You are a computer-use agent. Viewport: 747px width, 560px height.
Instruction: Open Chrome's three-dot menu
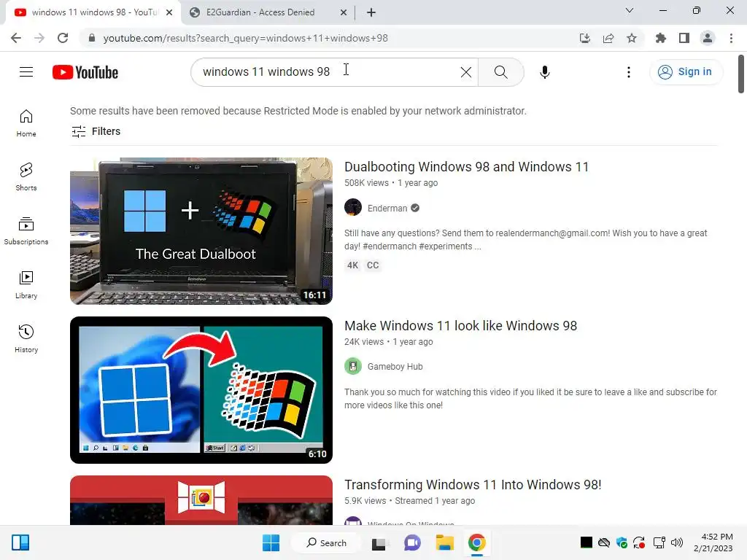pos(731,38)
